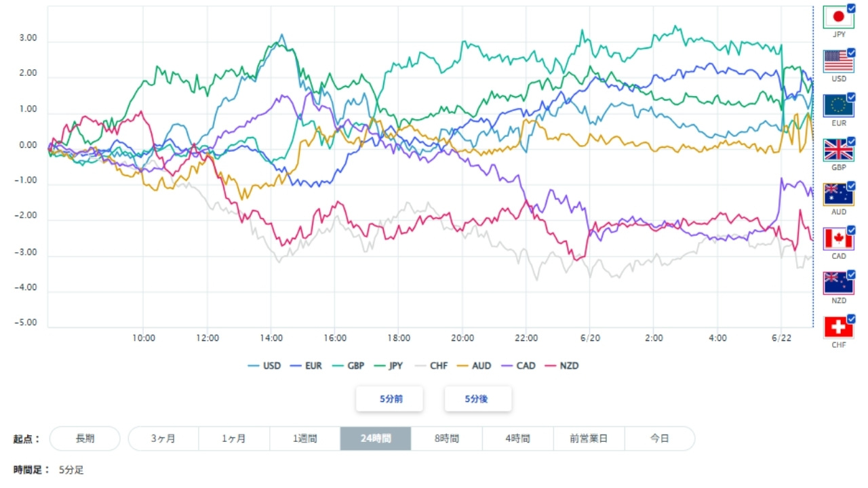Click the Swiss flag icon for CHF
This screenshot has height=488, width=868.
pyautogui.click(x=839, y=327)
